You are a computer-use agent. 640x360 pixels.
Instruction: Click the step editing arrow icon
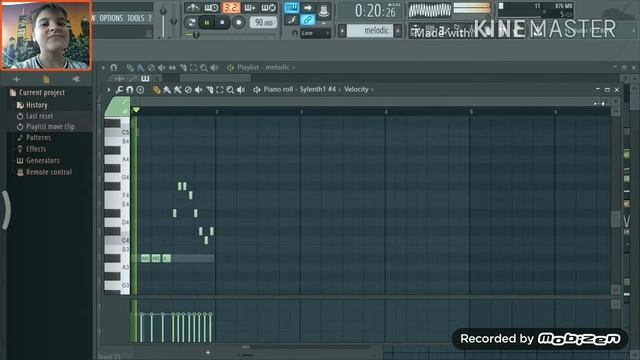click(308, 8)
